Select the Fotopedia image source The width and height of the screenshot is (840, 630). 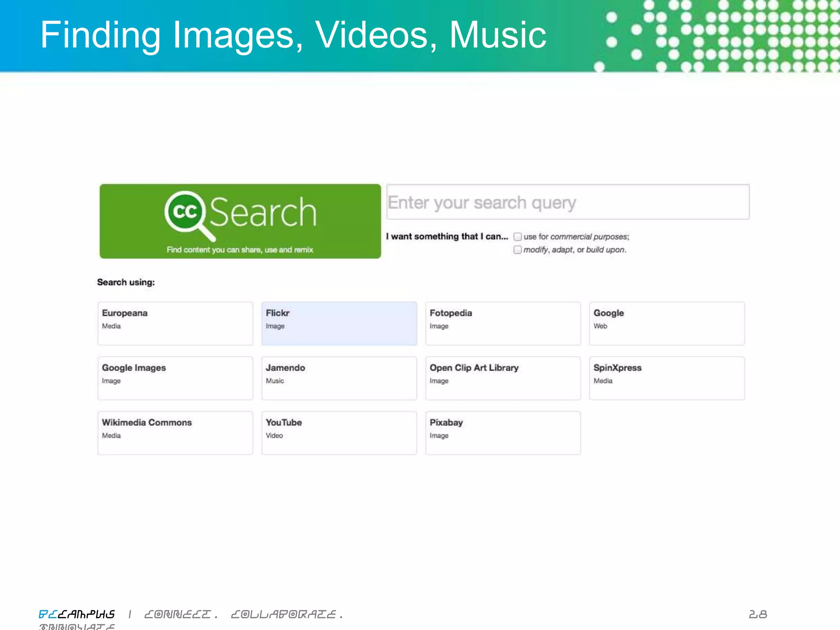click(503, 323)
